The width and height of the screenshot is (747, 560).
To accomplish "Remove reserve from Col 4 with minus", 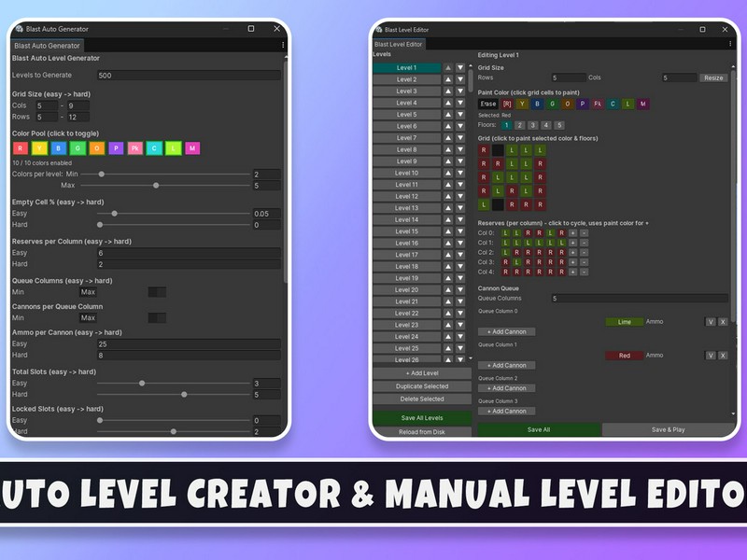I will [585, 273].
